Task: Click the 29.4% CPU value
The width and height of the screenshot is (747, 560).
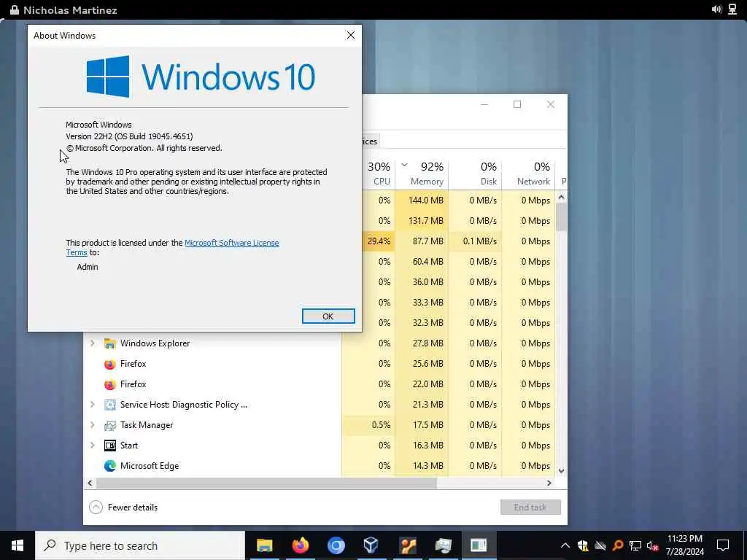Action: pos(379,241)
